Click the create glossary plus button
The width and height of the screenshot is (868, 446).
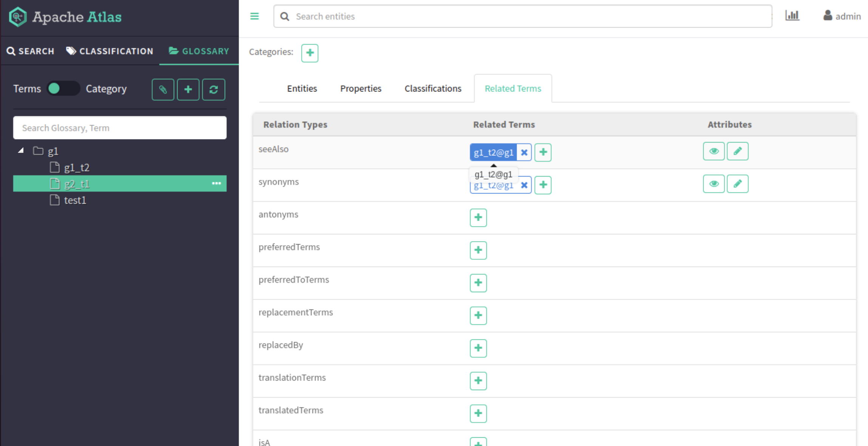pyautogui.click(x=188, y=90)
